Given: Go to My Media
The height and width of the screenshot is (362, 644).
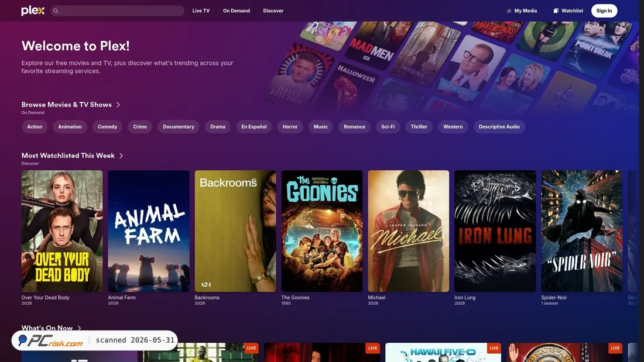Looking at the screenshot, I should click(x=522, y=11).
